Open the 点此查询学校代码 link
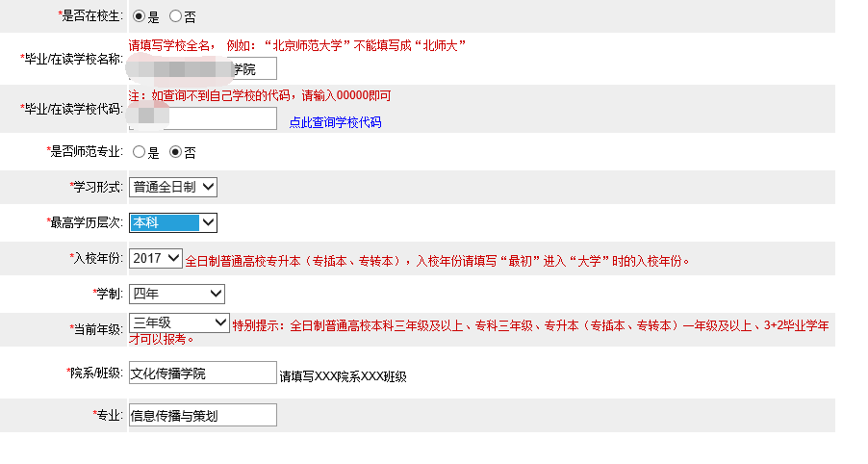Screen dimensions: 868x464 click(x=336, y=122)
